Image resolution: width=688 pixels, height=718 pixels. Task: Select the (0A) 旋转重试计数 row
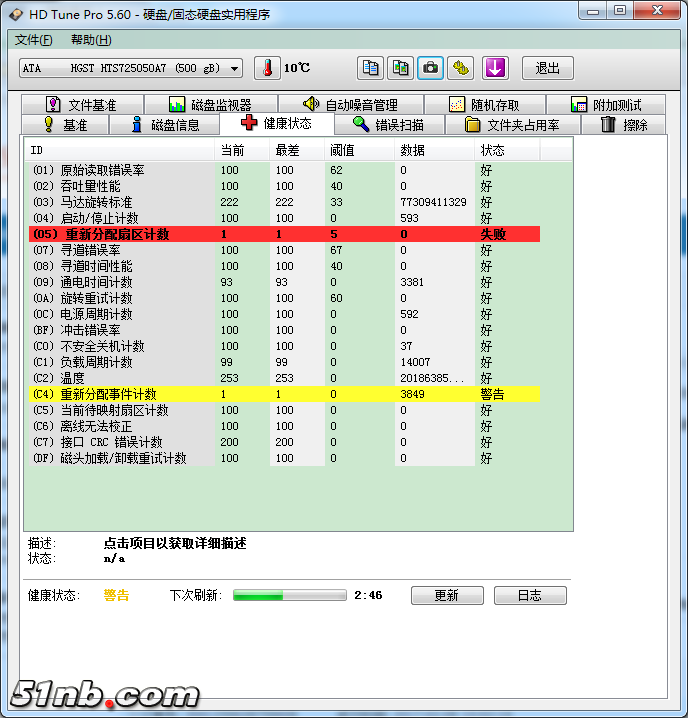point(284,298)
